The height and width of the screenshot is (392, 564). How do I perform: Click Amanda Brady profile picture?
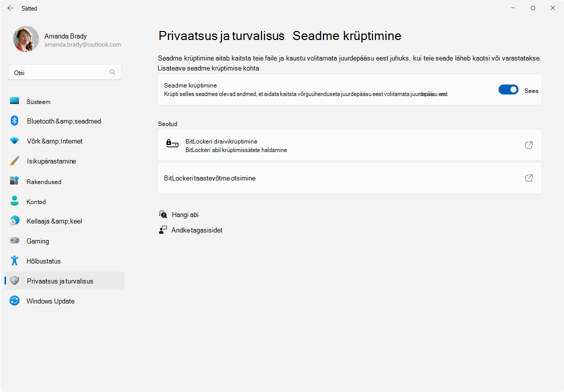point(26,39)
